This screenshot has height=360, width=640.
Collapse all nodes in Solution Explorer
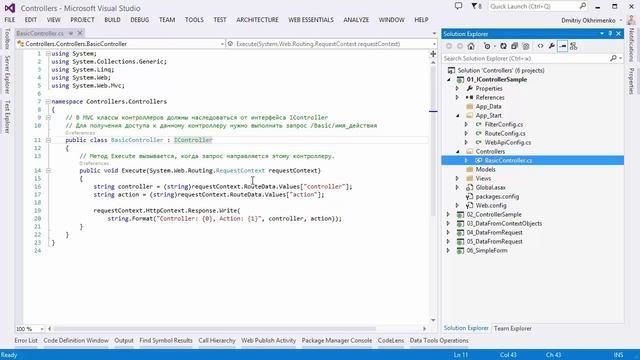(x=514, y=46)
